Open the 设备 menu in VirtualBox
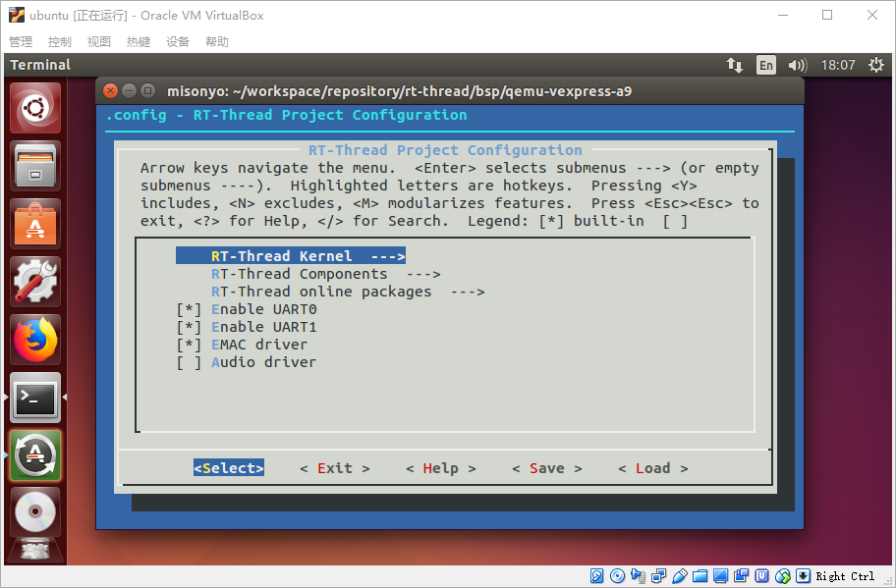The image size is (896, 588). coord(178,41)
